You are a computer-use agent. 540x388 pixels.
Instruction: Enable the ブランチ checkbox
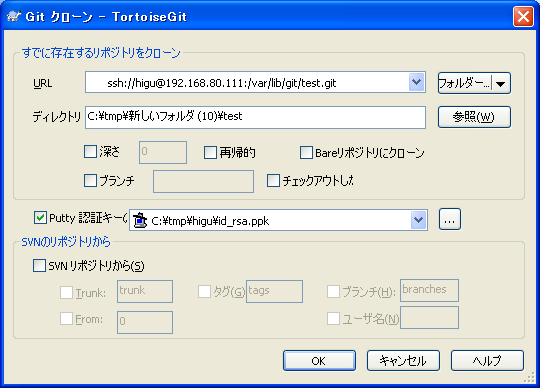coord(90,180)
